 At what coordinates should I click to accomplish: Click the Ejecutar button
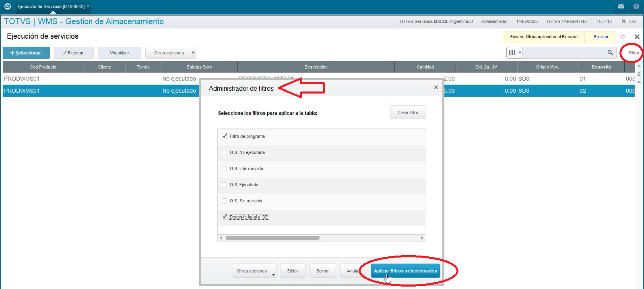(74, 53)
